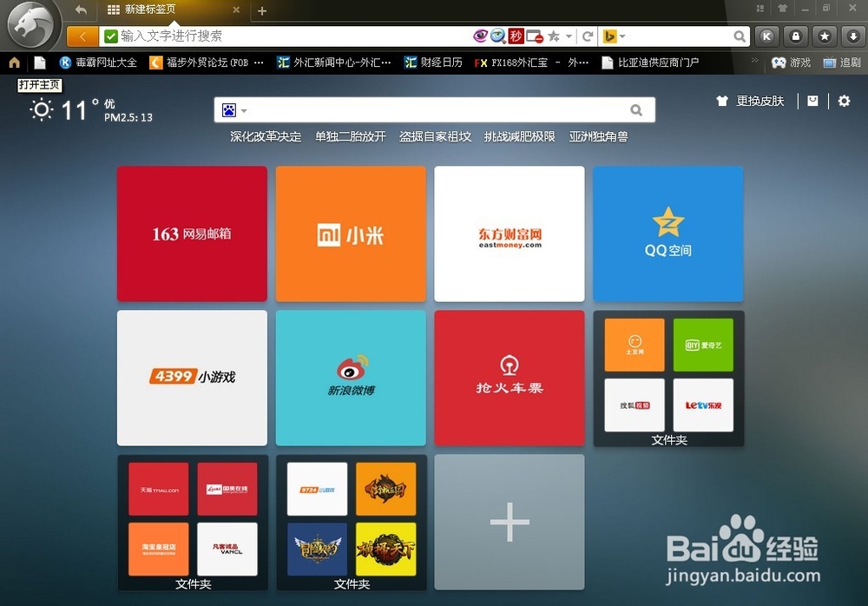Open downloads with the down-arrow toolbar button
Image resolution: width=868 pixels, height=606 pixels.
click(x=853, y=36)
